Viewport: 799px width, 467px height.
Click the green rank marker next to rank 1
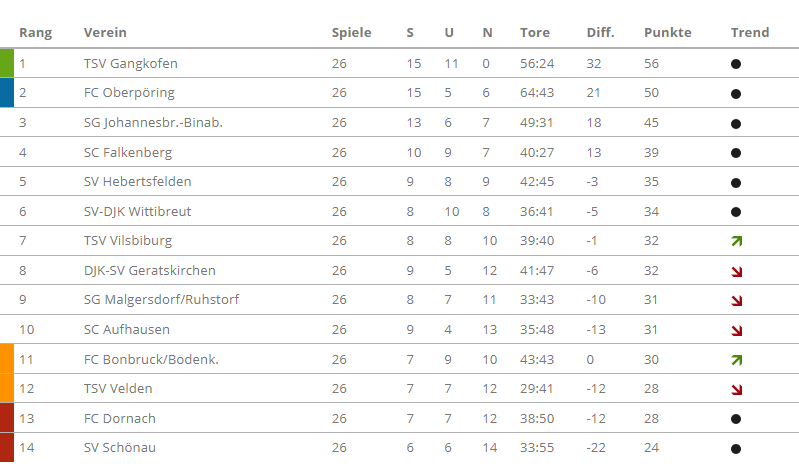coord(7,63)
